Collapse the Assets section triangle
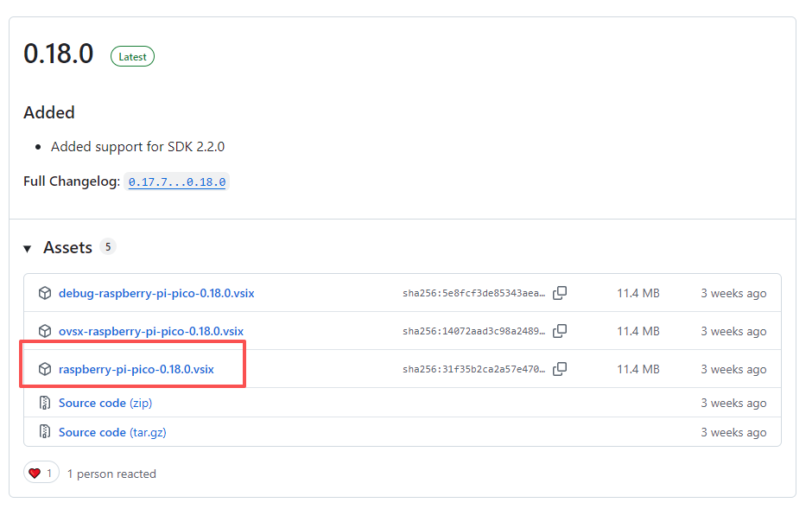This screenshot has height=509, width=812. click(x=28, y=249)
